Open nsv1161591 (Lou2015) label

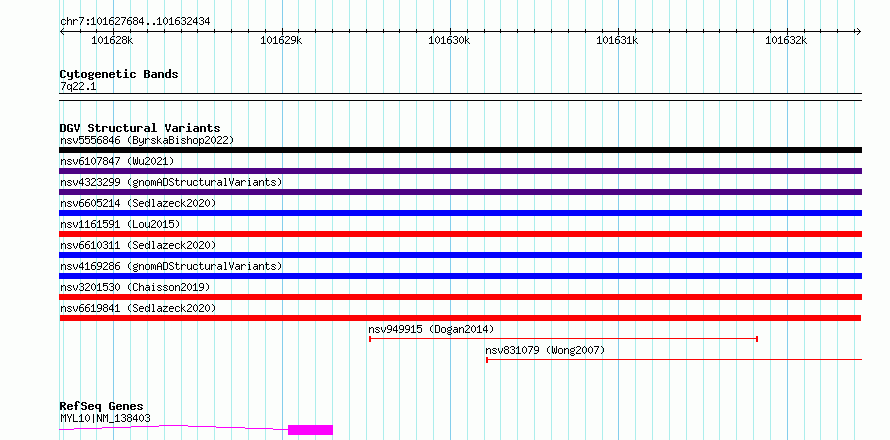coord(120,224)
